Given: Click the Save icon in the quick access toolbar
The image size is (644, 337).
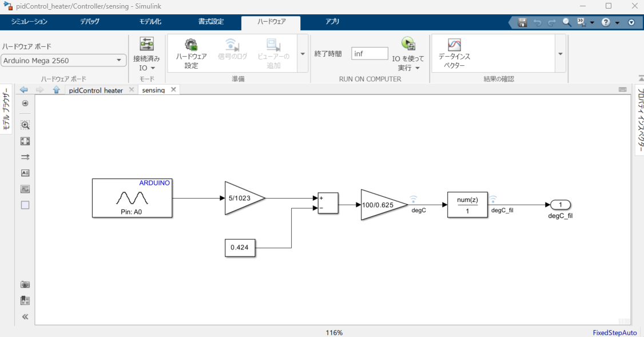Looking at the screenshot, I should [522, 22].
